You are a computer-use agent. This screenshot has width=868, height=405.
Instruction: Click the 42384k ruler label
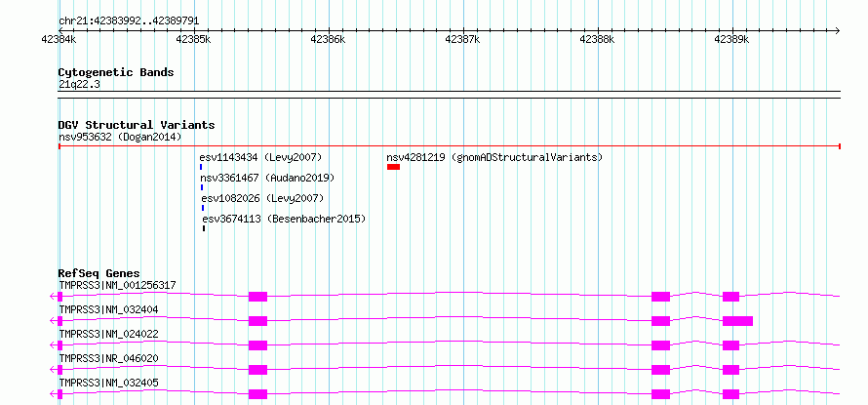pos(59,39)
